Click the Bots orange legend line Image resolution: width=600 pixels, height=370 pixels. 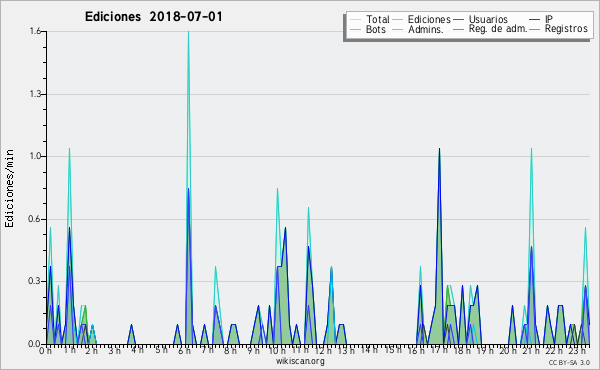click(x=355, y=29)
